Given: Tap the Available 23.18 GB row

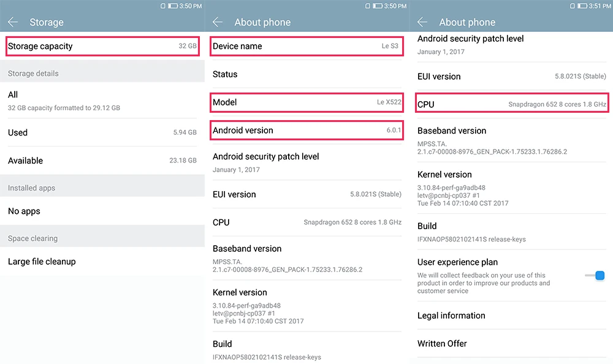Looking at the screenshot, I should click(x=102, y=161).
